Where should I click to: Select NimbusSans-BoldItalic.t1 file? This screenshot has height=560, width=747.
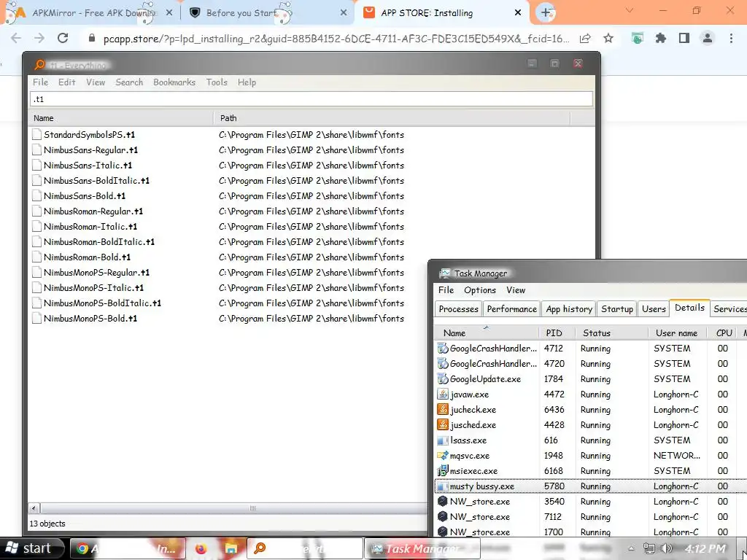coord(96,181)
